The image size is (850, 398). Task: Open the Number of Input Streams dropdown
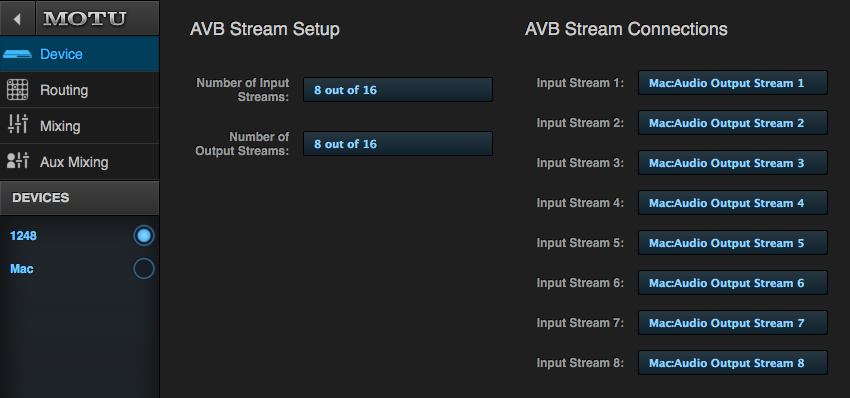pyautogui.click(x=398, y=89)
